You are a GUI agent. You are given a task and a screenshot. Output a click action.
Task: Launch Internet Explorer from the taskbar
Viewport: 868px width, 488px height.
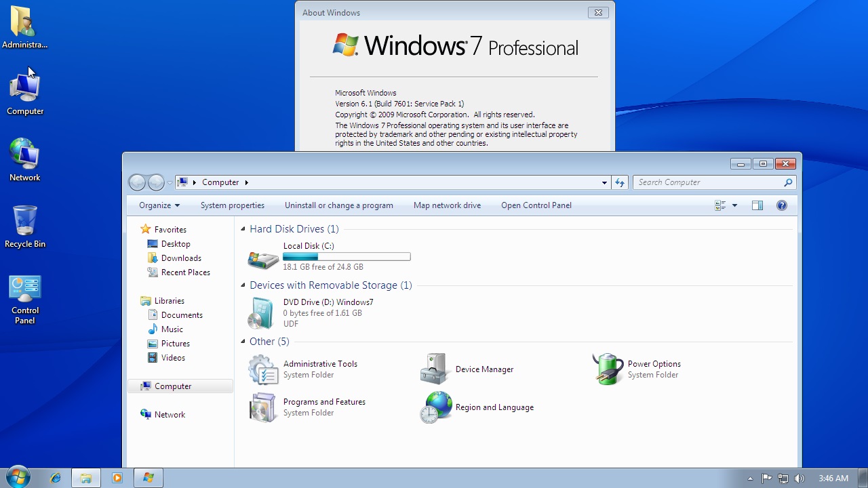pos(56,478)
